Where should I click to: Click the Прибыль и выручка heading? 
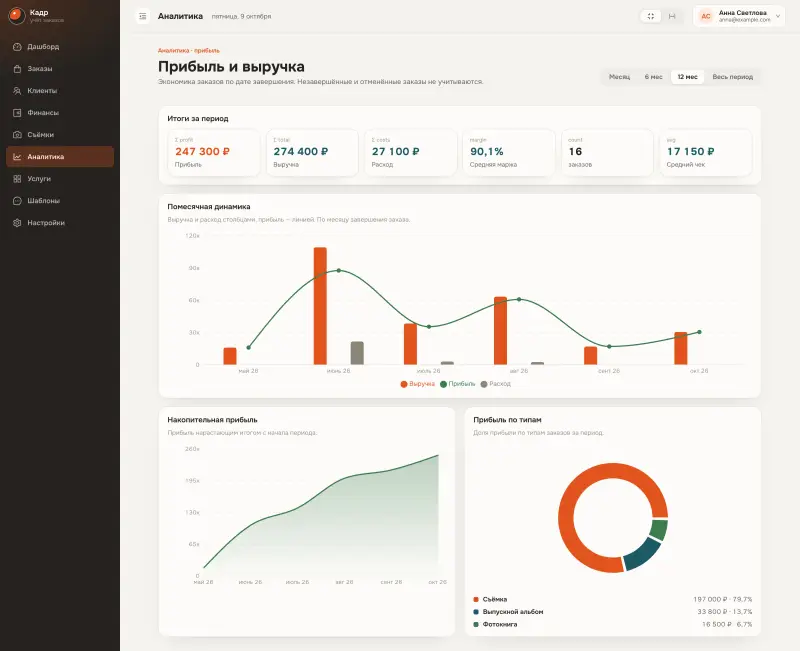click(x=231, y=66)
